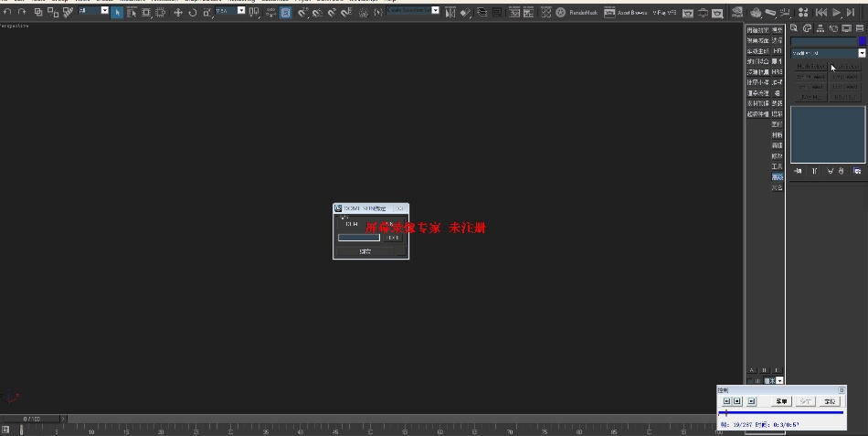Click the object name field in Modify panel
The image size is (868, 436).
[824, 41]
